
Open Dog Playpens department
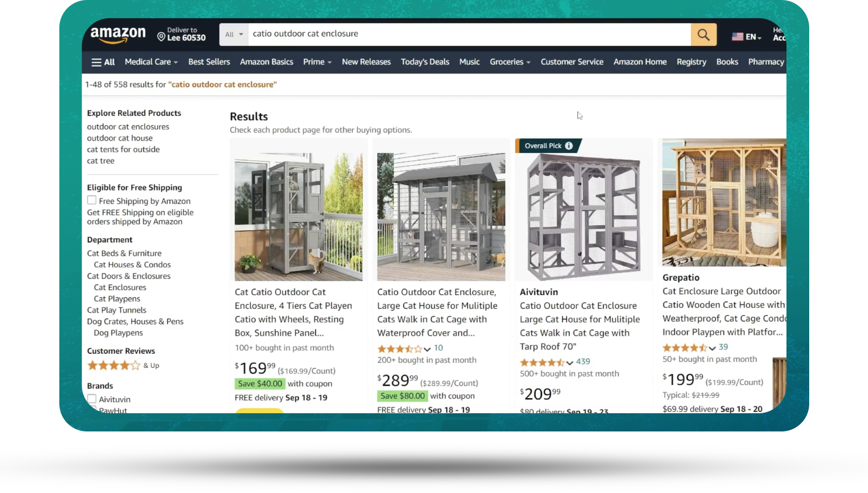[x=118, y=333]
